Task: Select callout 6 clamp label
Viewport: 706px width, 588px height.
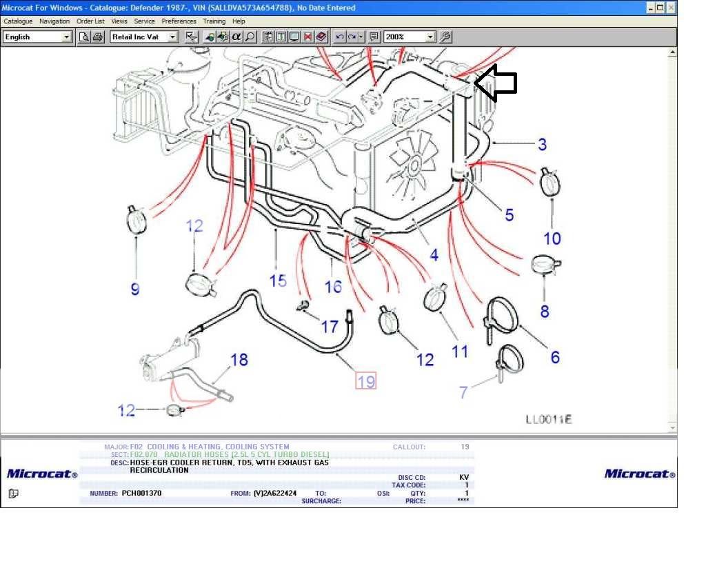Action: point(555,358)
